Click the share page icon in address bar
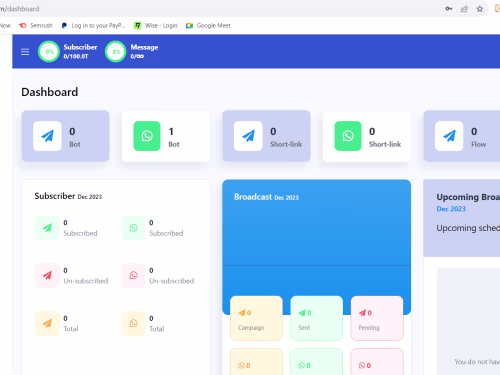 tap(464, 9)
